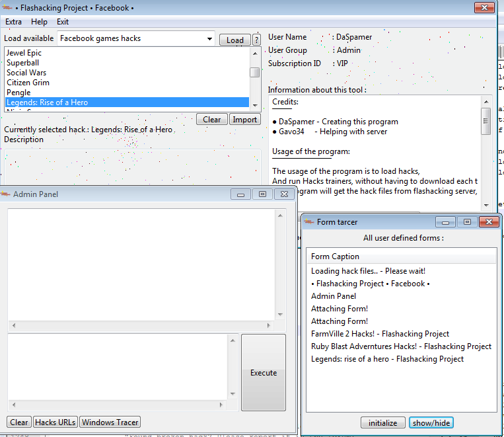The height and width of the screenshot is (437, 504).
Task: Select Legends: Rise of a Hero entry
Action: pyautogui.click(x=127, y=102)
